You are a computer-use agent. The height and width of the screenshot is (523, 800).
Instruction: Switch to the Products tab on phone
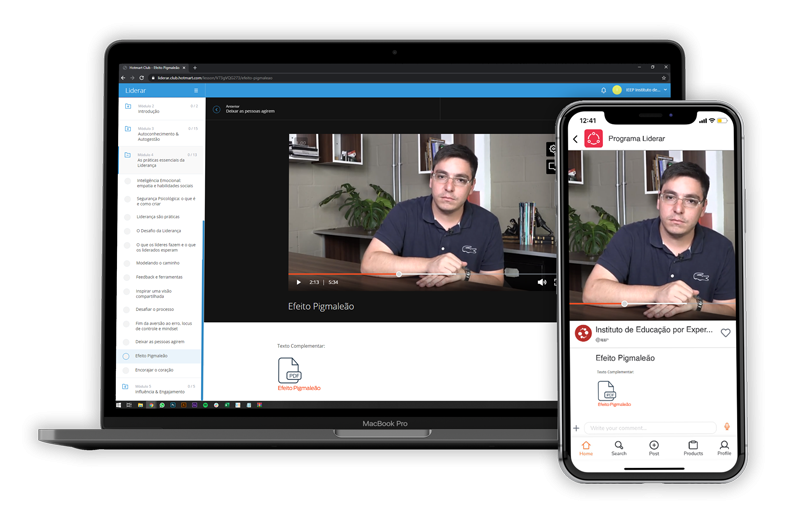pyautogui.click(x=693, y=448)
